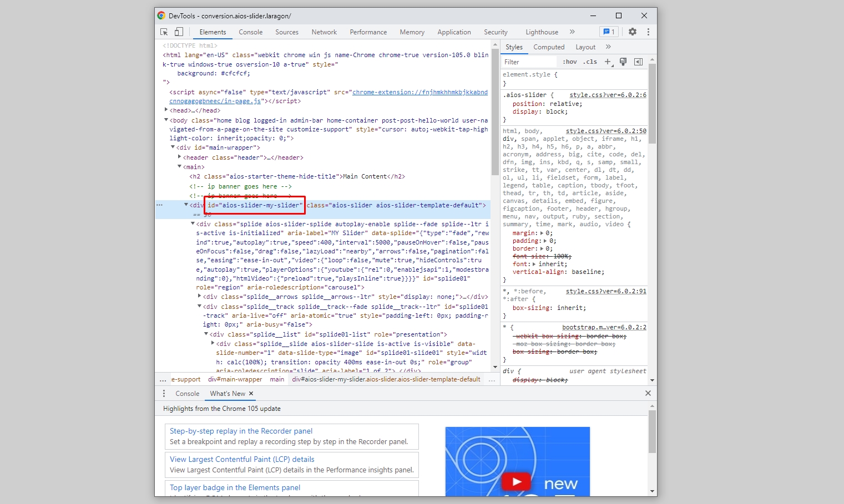
Task: Show more DevTools panel tabs
Action: pyautogui.click(x=572, y=32)
